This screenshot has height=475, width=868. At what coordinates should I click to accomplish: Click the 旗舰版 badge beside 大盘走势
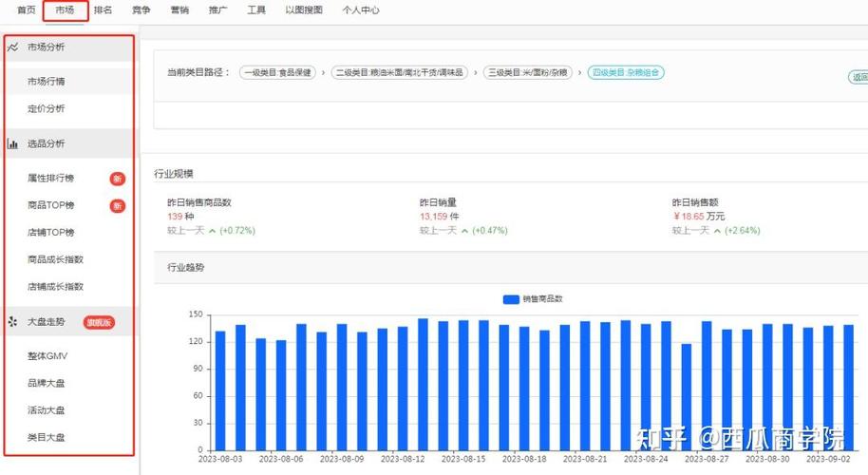pos(99,322)
